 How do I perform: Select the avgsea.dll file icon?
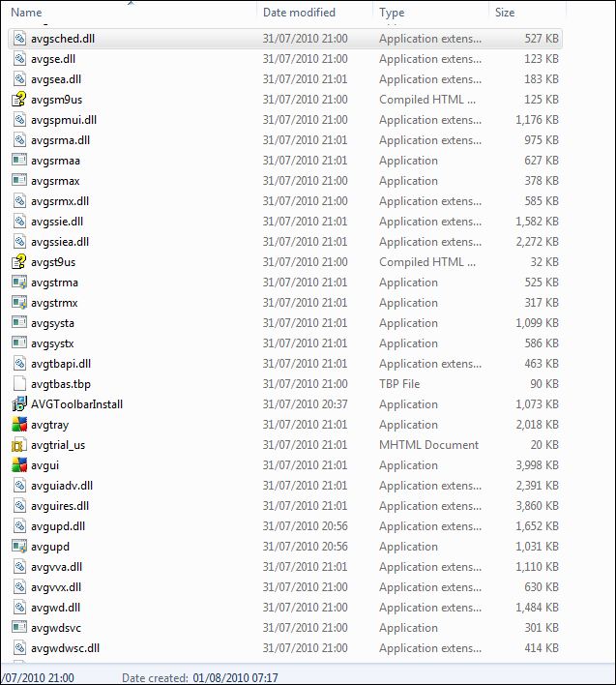[x=19, y=79]
